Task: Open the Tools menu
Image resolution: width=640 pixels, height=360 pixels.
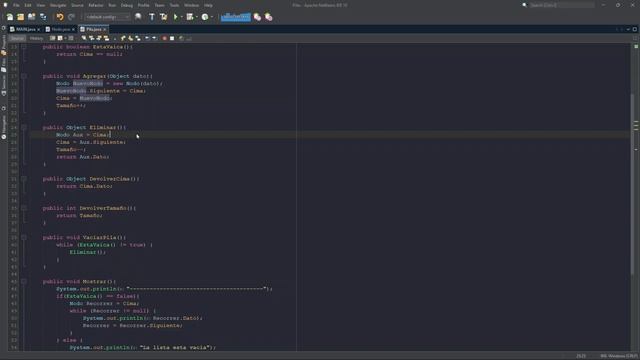Action: 174,5
